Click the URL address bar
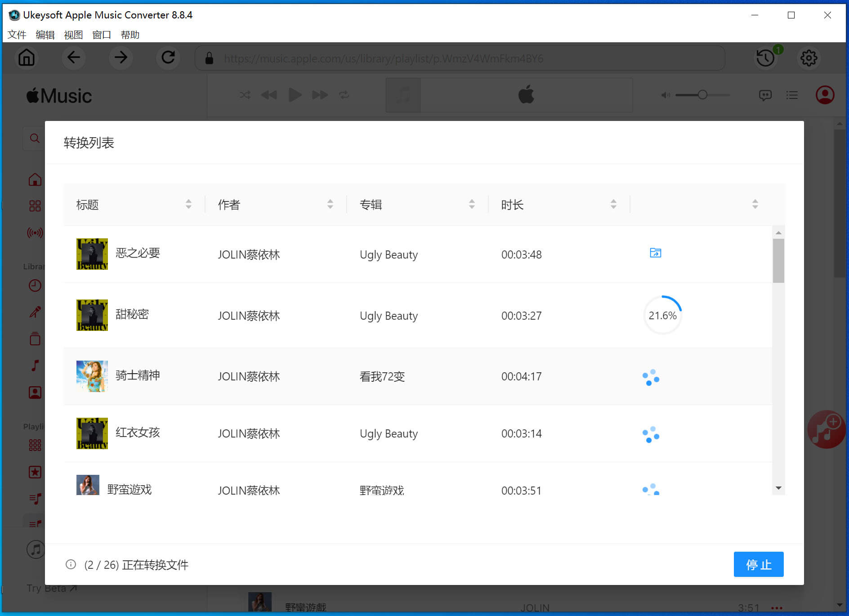This screenshot has height=616, width=849. click(460, 58)
